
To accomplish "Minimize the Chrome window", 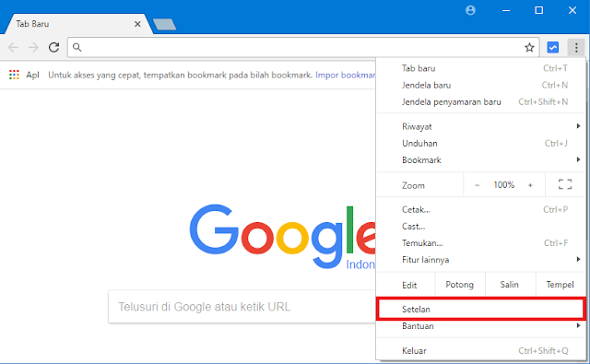I will click(x=506, y=10).
